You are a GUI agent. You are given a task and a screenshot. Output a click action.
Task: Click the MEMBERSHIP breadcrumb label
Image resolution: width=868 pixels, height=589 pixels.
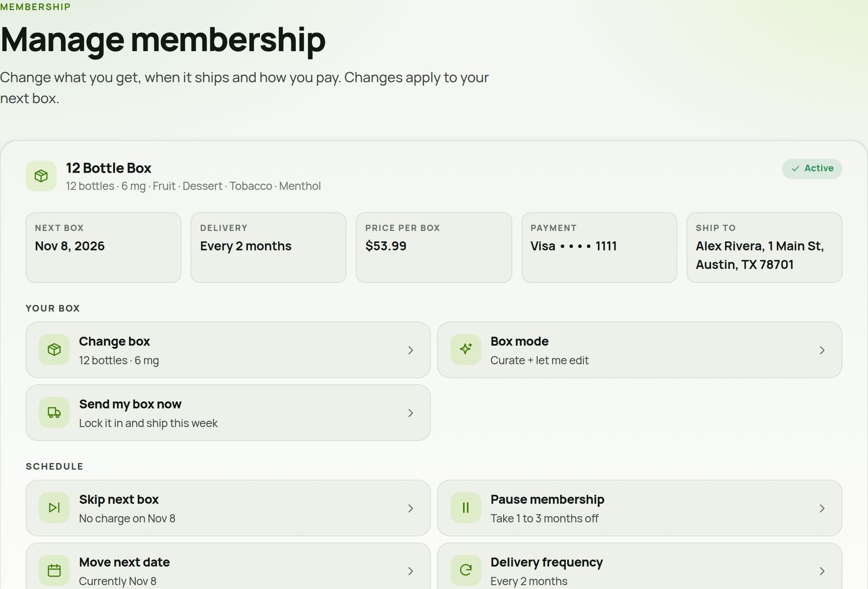(35, 7)
